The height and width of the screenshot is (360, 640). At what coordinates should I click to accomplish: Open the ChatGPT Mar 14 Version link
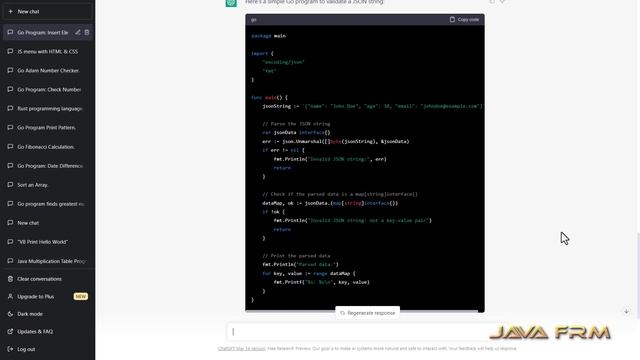pyautogui.click(x=241, y=349)
